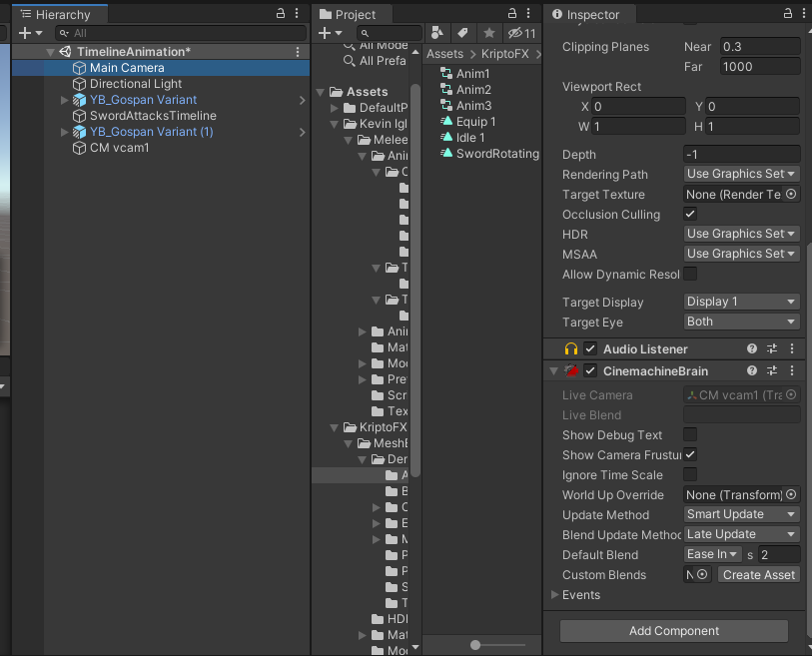
Task: Lock the Hierarchy panel
Action: (281, 13)
